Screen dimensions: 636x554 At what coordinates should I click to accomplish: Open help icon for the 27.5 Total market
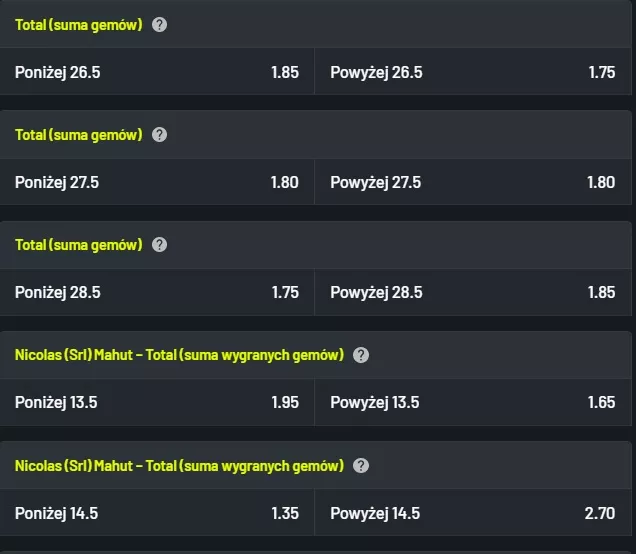click(159, 134)
